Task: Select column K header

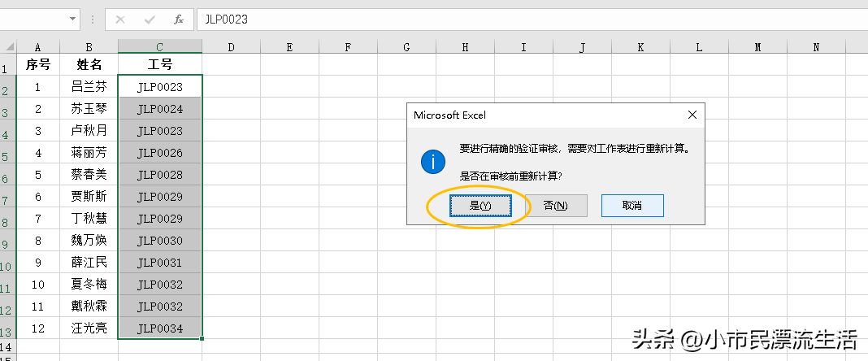Action: 640,47
